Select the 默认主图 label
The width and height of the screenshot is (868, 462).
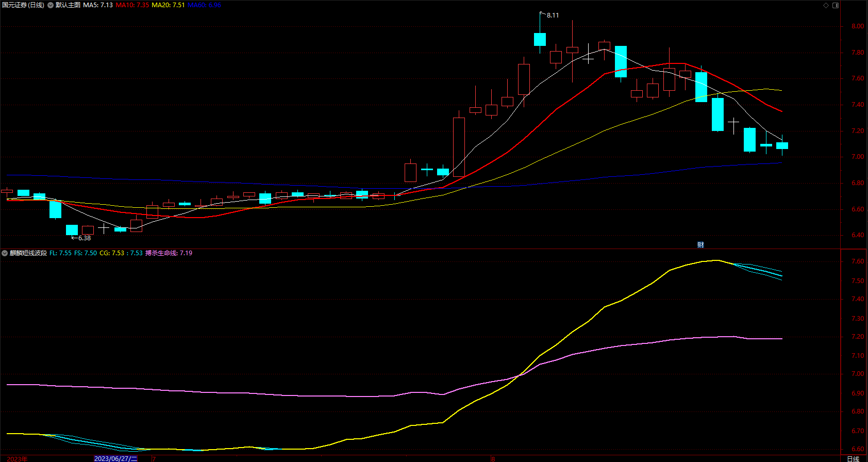tap(68, 5)
